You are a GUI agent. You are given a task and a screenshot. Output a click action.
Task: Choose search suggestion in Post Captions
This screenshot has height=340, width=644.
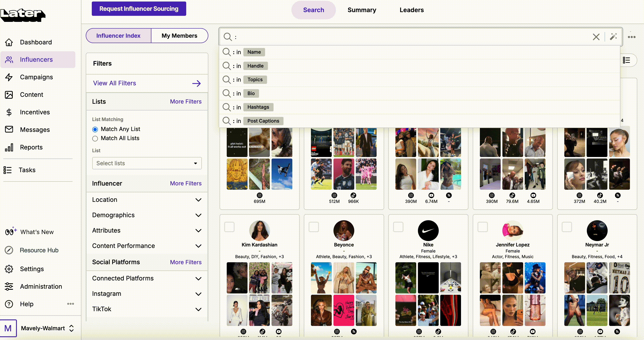[419, 121]
